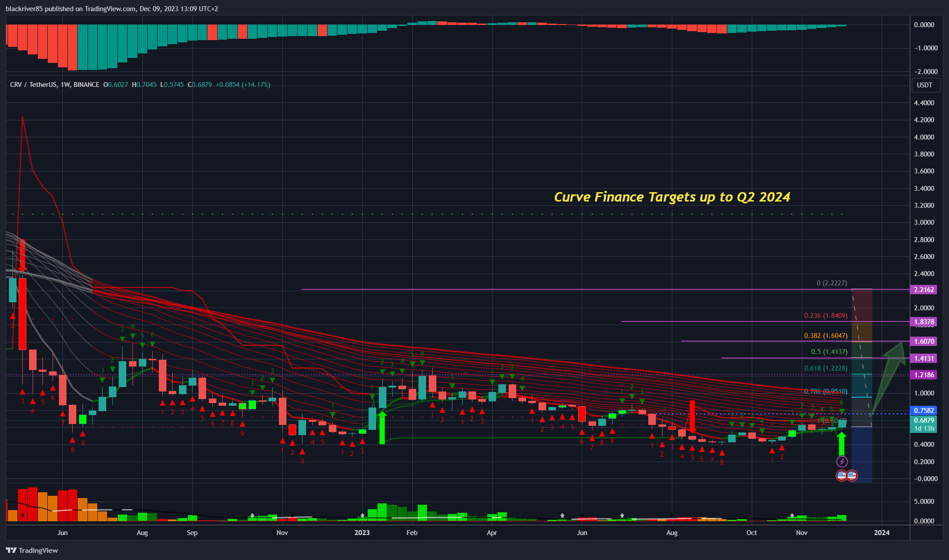Click the left US flag economic event icon
This screenshot has height=560, width=949.
(841, 475)
